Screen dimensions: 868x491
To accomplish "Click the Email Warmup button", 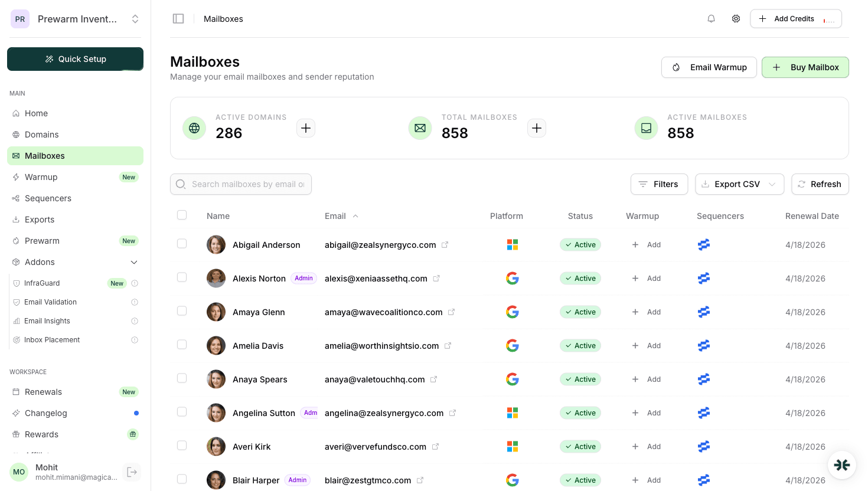I will 709,67.
